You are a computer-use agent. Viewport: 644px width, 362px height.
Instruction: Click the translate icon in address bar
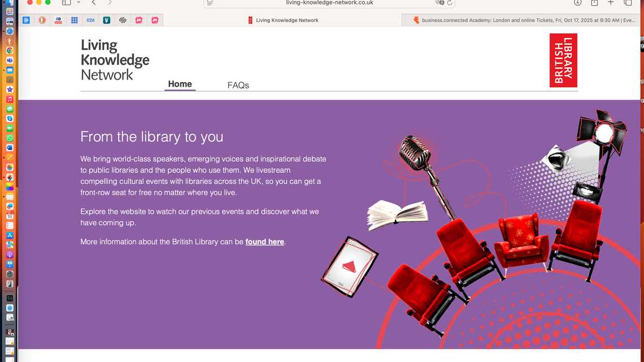coord(440,3)
